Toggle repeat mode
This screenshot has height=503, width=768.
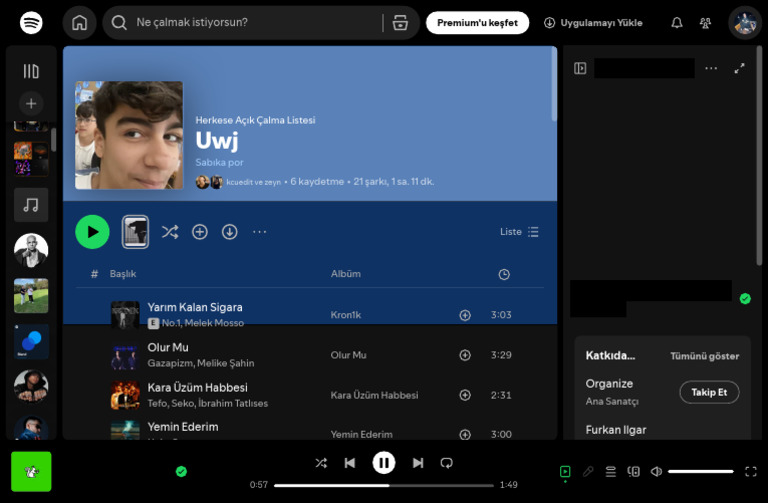tap(447, 463)
